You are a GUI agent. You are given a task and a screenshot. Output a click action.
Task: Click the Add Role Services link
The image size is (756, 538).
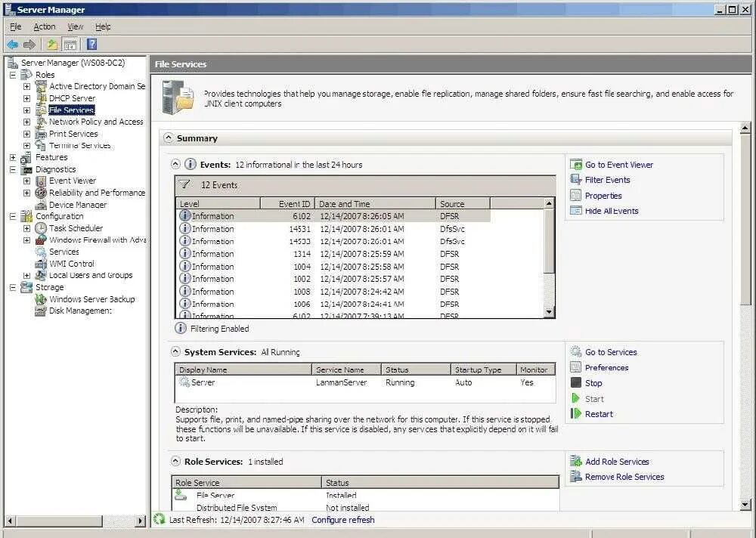pos(616,461)
